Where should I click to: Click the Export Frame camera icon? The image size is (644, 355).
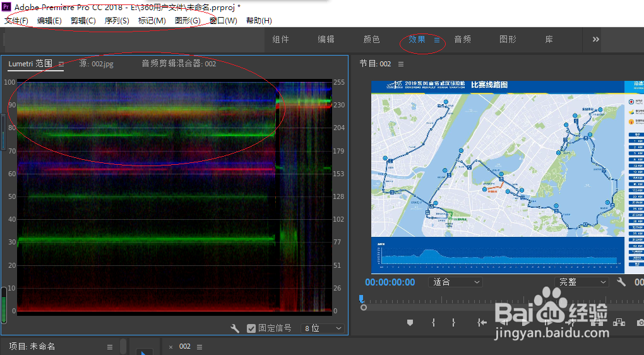pyautogui.click(x=641, y=323)
